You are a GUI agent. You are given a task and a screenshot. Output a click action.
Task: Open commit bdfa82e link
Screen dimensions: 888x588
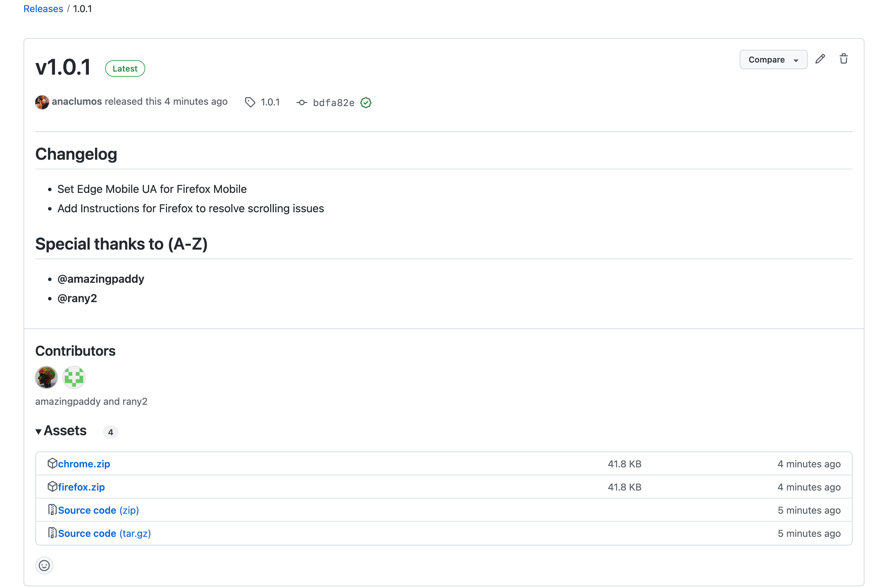[333, 103]
